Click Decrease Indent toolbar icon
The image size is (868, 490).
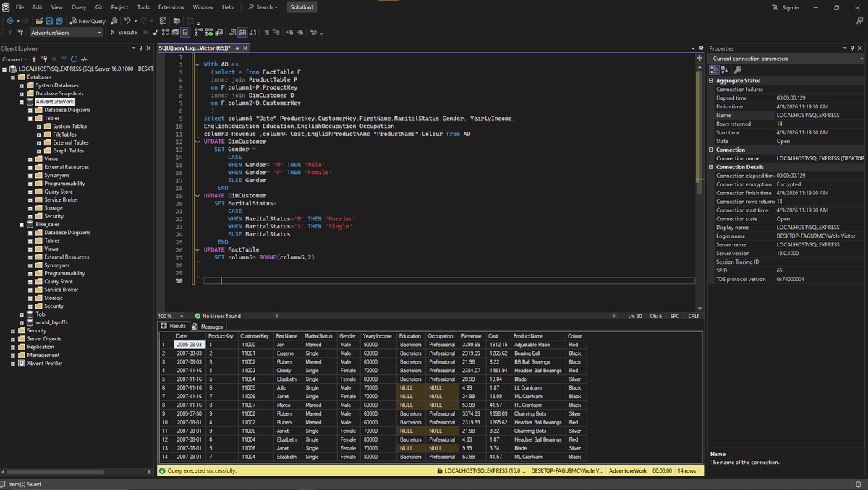[290, 33]
